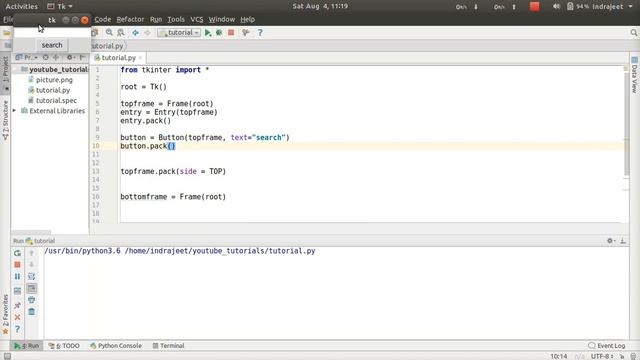Open the project structure tool icon
The height and width of the screenshot is (360, 640).
click(245, 33)
